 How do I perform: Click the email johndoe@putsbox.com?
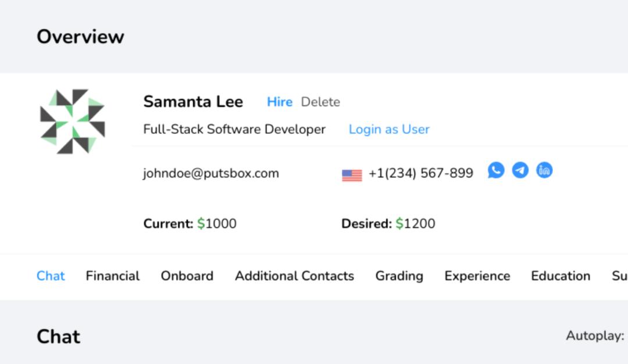click(212, 173)
